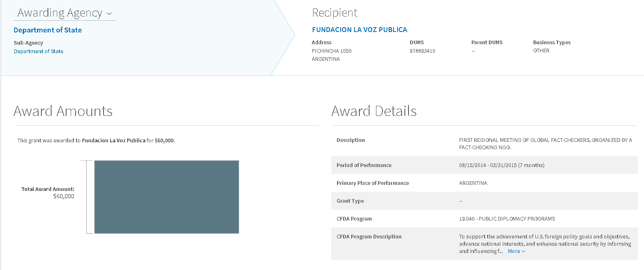Click the ARGENTINA address country text
Viewport: 644px width, 270px height.
pyautogui.click(x=326, y=59)
